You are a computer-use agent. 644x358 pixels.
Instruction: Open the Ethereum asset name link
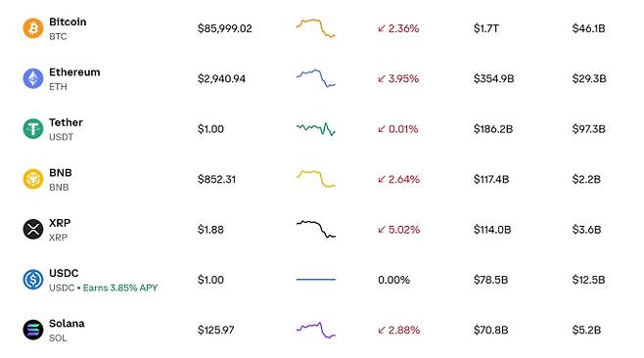click(74, 72)
